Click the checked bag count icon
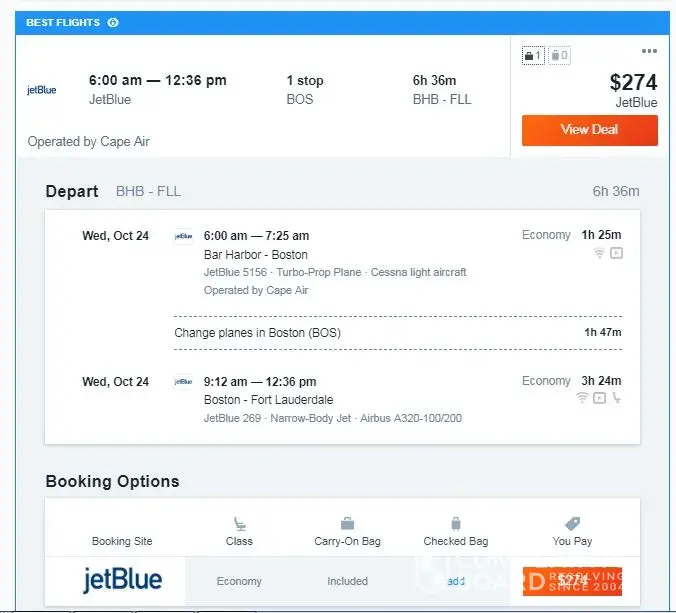 point(558,56)
